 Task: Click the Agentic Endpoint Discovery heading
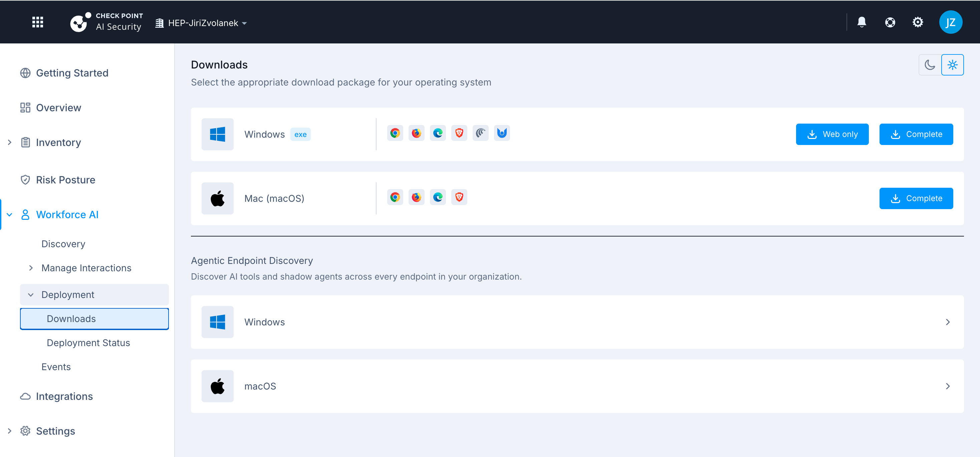252,261
